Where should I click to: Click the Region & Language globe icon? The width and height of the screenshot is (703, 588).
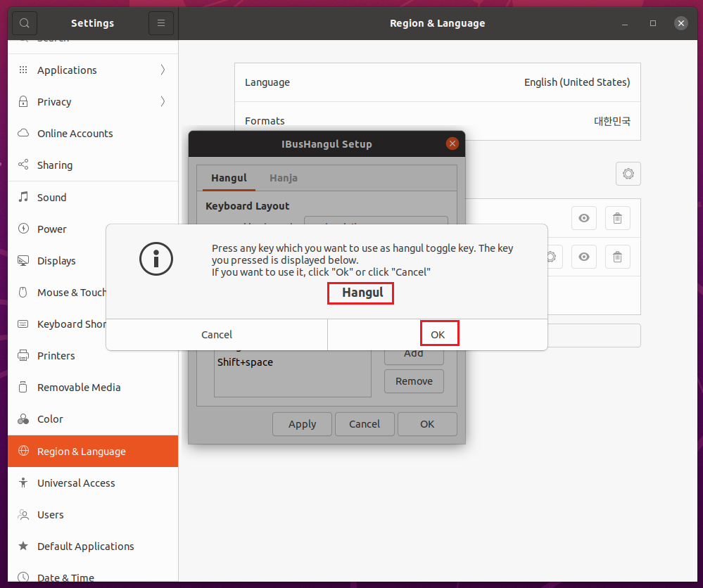point(23,451)
